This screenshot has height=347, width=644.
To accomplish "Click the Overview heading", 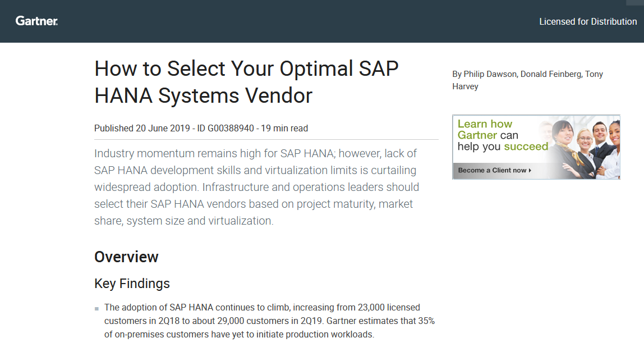I will 126,257.
